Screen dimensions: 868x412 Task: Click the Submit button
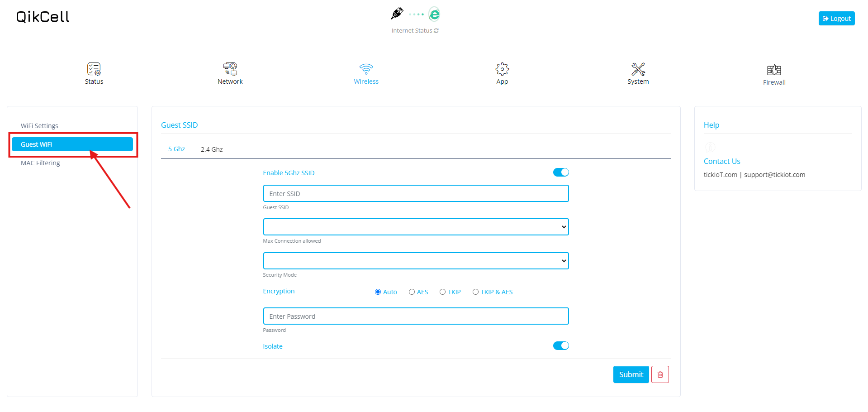(x=631, y=374)
